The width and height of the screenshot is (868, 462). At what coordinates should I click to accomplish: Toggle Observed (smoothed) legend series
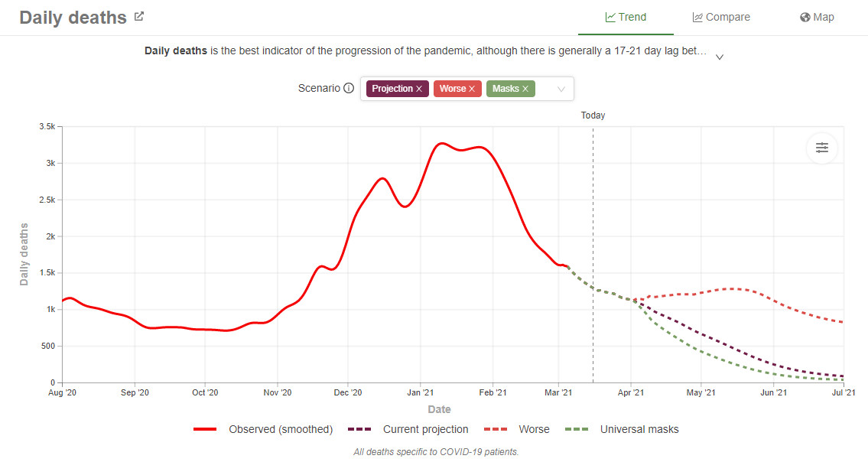coord(264,429)
